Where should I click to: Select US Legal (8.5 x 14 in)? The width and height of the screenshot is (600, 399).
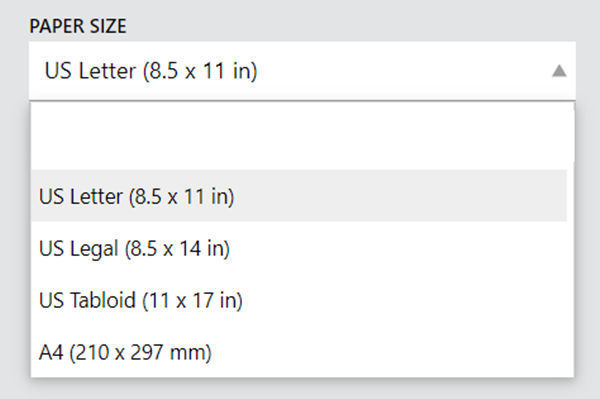pyautogui.click(x=299, y=248)
